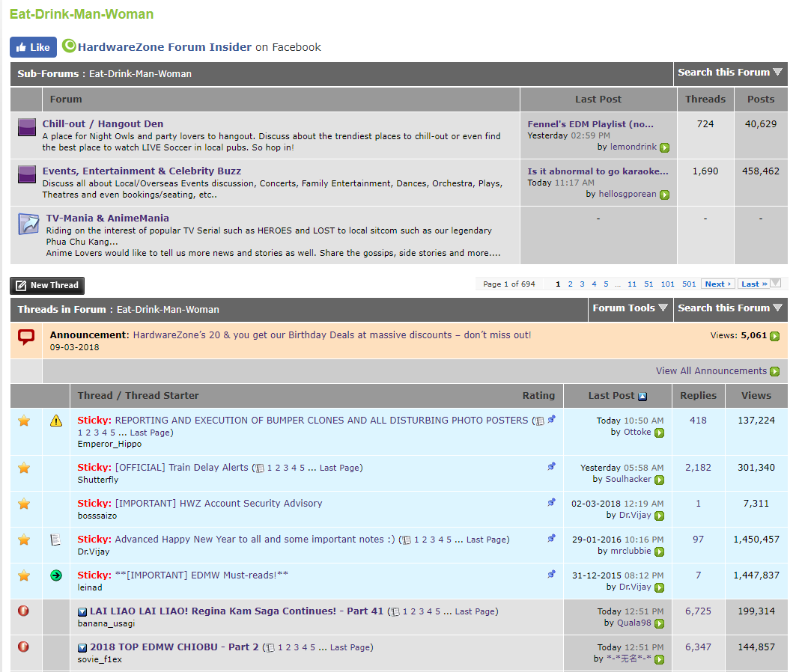Viewport: 796px width, 672px height.
Task: Sort threads by Replies column
Action: pyautogui.click(x=698, y=396)
